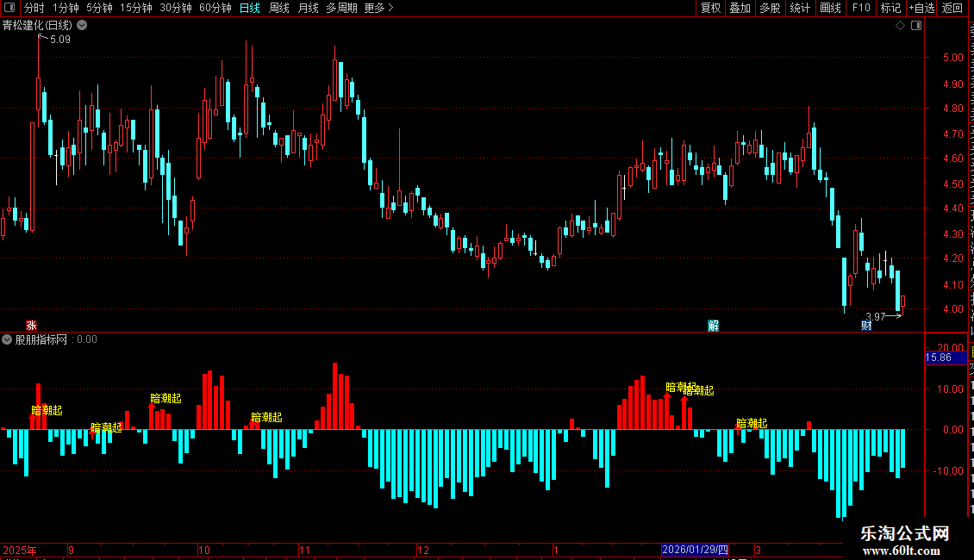Screen dimensions: 974x560
Task: Open the 统计 statistics tool
Action: click(x=799, y=8)
